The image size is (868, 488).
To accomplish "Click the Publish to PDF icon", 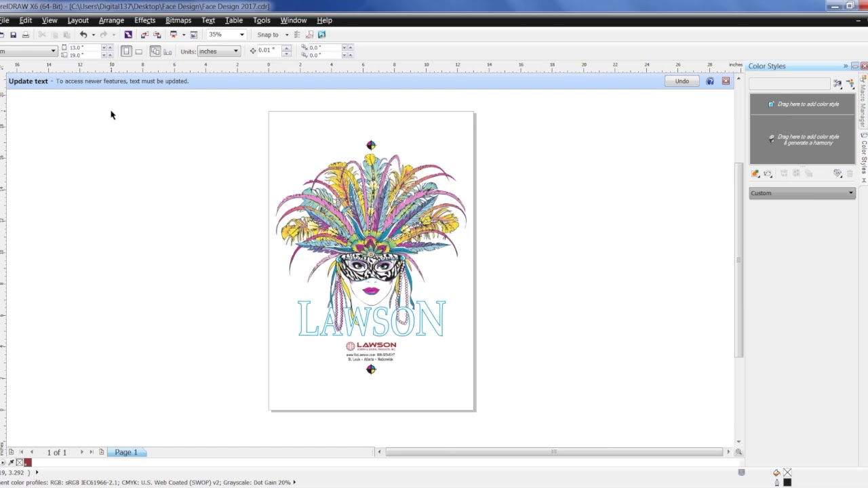I will [309, 35].
